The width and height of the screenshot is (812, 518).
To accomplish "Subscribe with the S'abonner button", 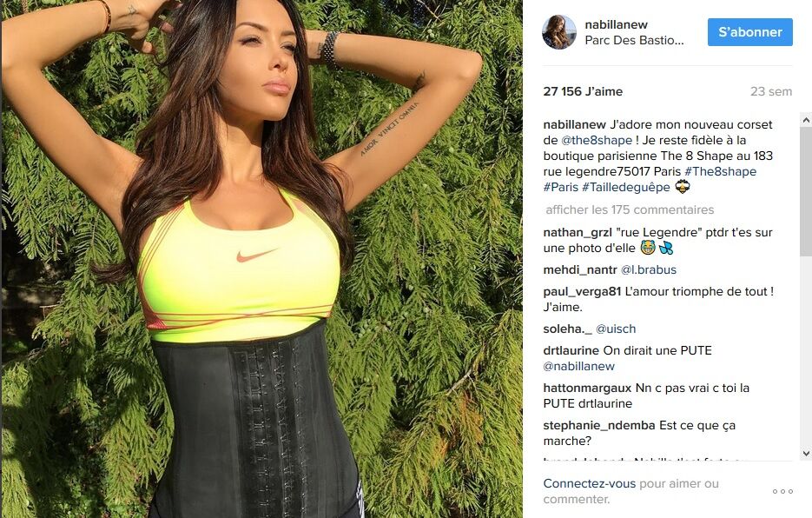I will point(749,32).
